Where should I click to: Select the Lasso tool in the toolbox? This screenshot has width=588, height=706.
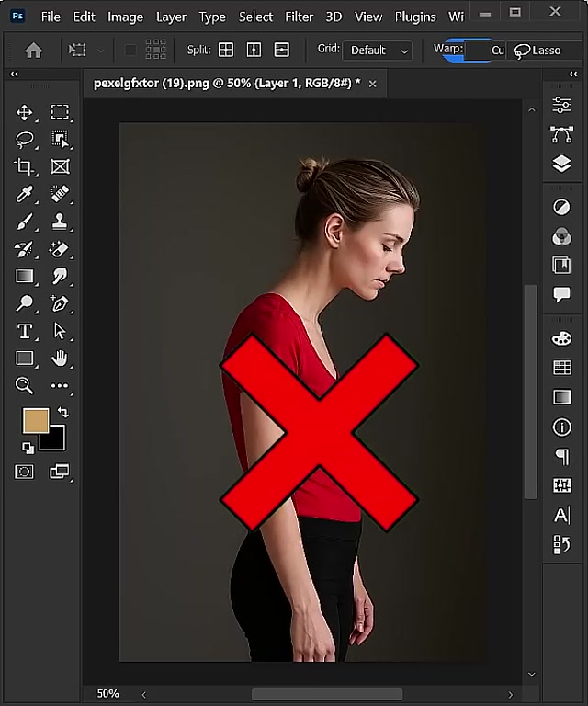tap(25, 139)
